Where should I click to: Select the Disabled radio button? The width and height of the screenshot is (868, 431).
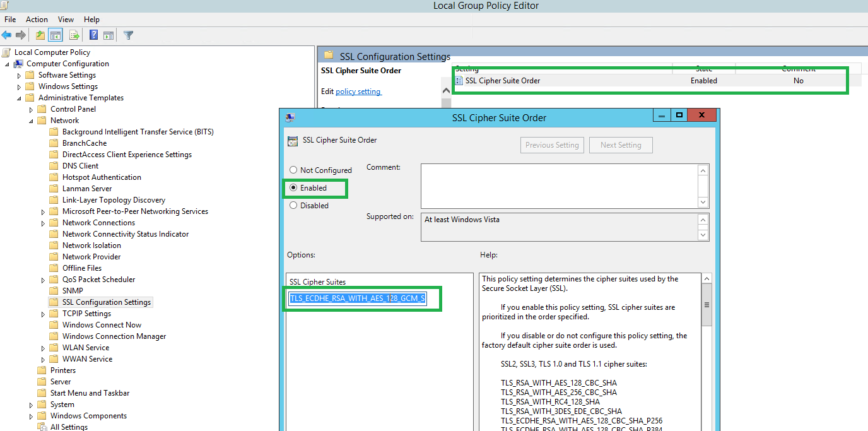coord(293,206)
